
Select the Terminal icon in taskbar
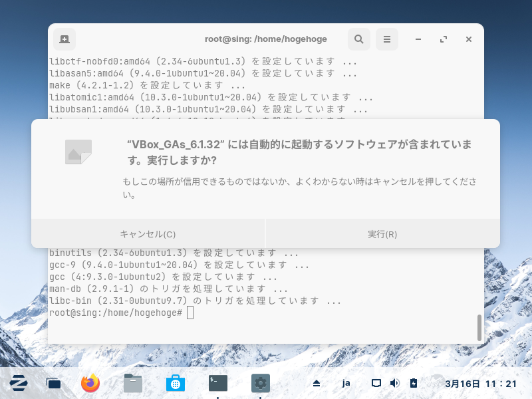click(218, 384)
